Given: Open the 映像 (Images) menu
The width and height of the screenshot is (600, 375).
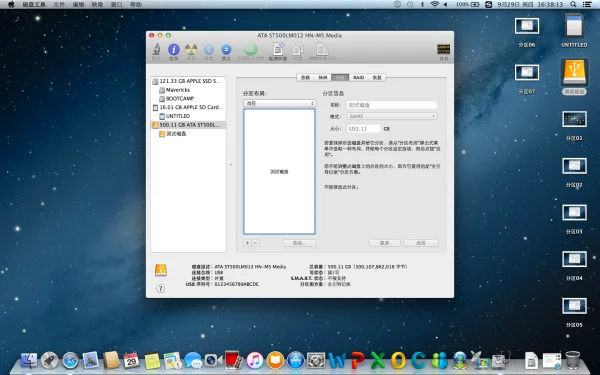Looking at the screenshot, I should pos(97,5).
